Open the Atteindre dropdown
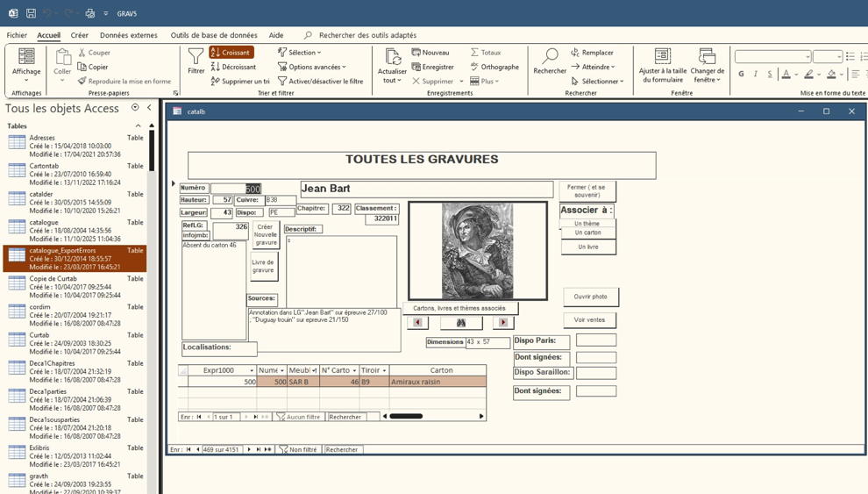868x494 pixels. click(593, 67)
